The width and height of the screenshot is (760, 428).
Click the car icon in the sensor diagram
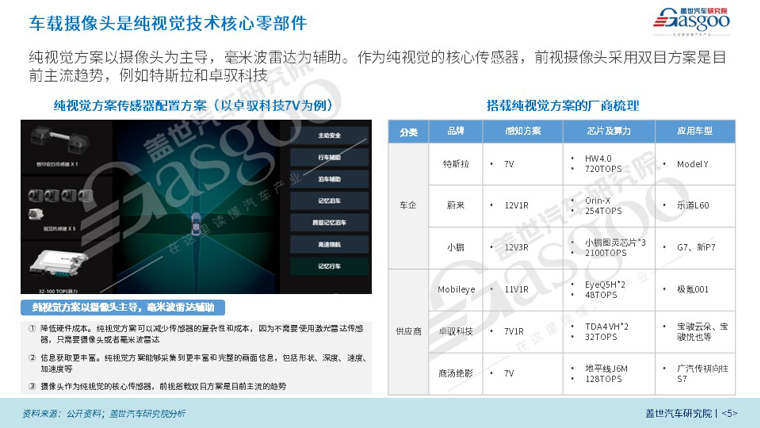196,224
